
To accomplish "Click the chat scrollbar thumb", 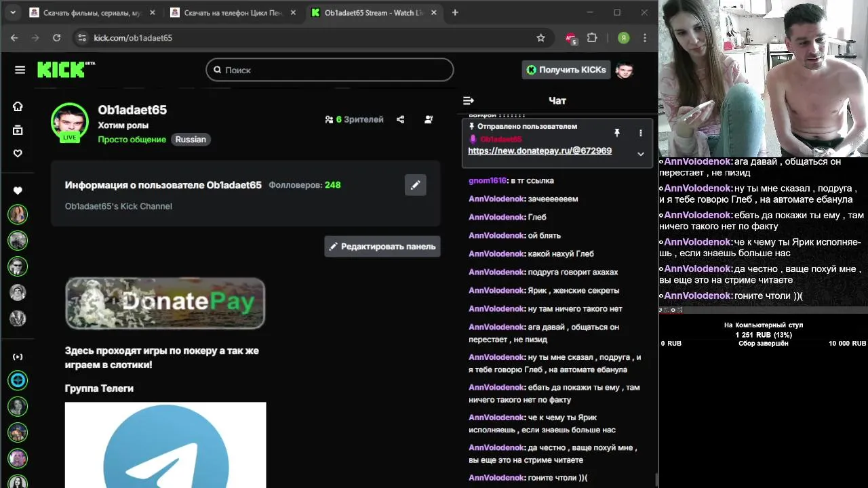I will 656,480.
